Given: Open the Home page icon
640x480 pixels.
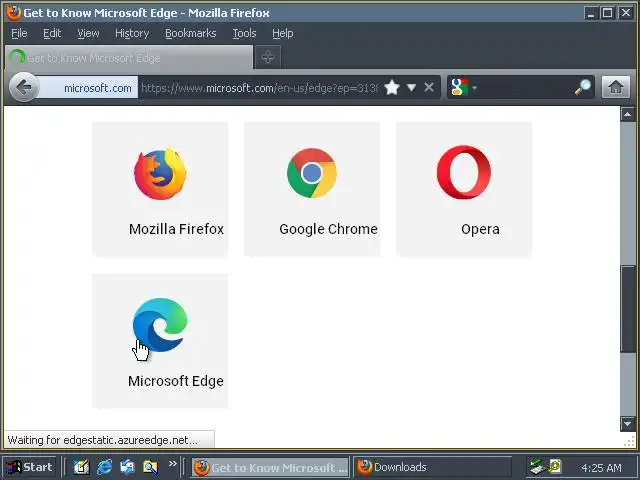Looking at the screenshot, I should (616, 87).
